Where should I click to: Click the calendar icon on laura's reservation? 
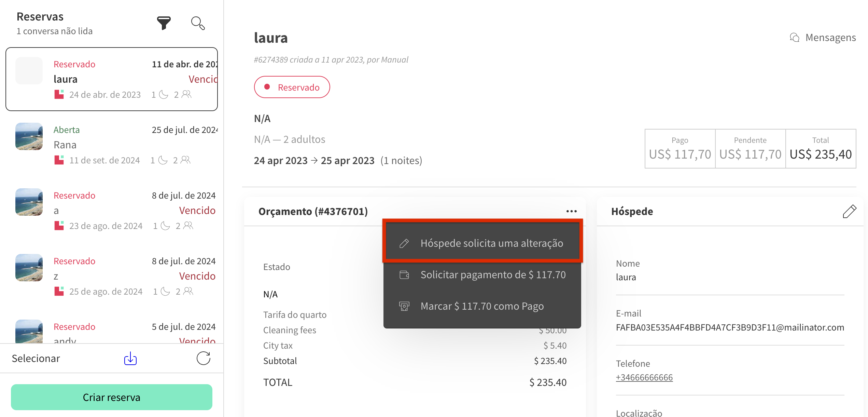click(x=59, y=94)
